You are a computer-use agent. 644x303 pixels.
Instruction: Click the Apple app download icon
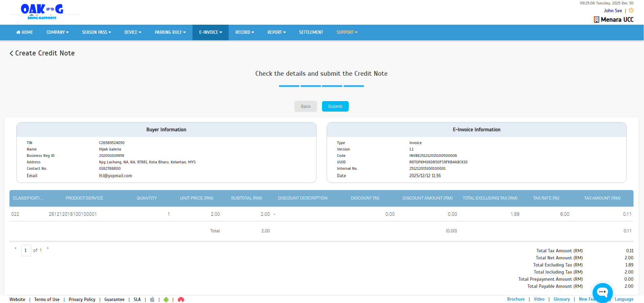click(152, 299)
